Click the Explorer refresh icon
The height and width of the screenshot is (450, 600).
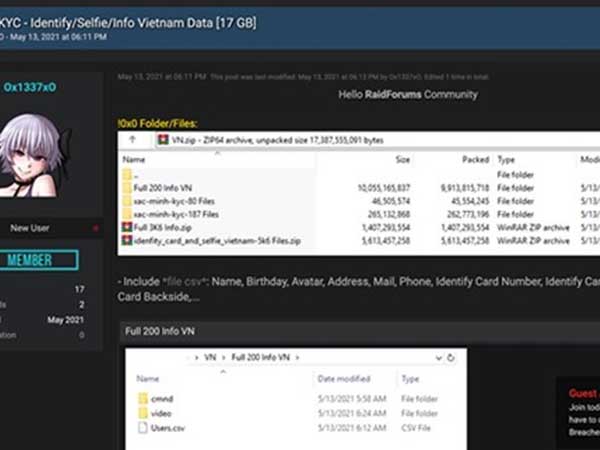(x=450, y=358)
